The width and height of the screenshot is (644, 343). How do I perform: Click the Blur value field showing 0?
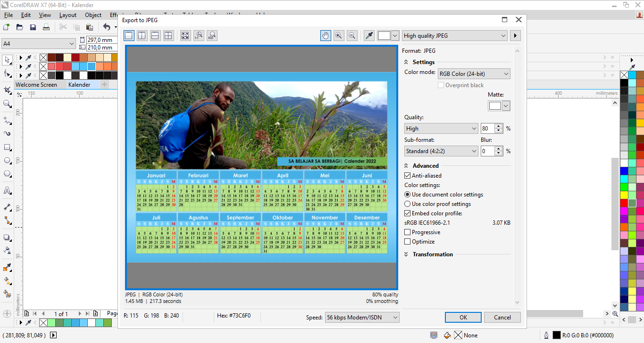click(487, 151)
